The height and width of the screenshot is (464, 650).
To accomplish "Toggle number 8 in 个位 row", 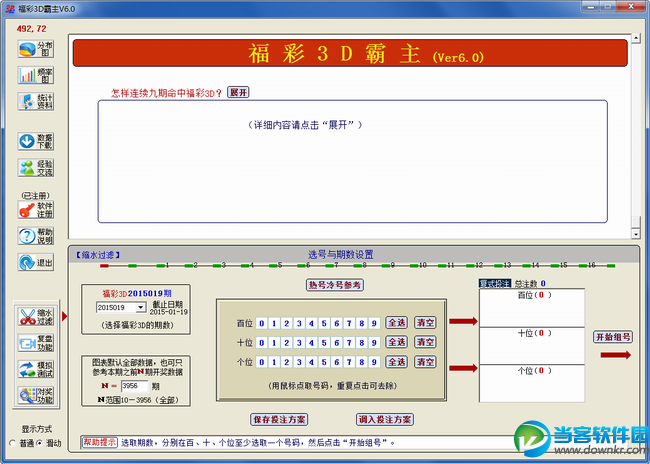I will 361,362.
